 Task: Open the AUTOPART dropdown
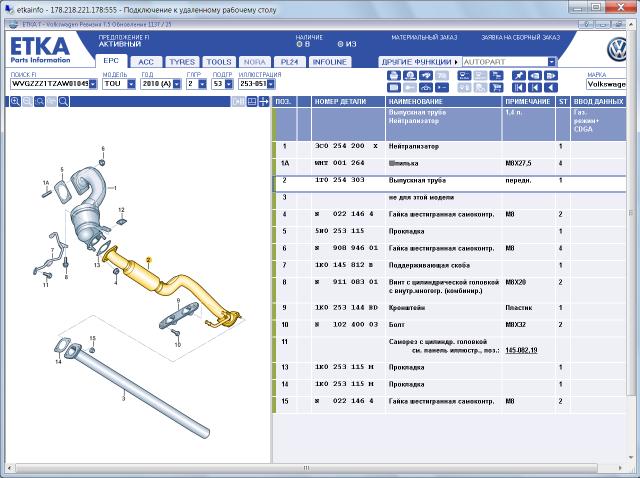pyautogui.click(x=551, y=62)
